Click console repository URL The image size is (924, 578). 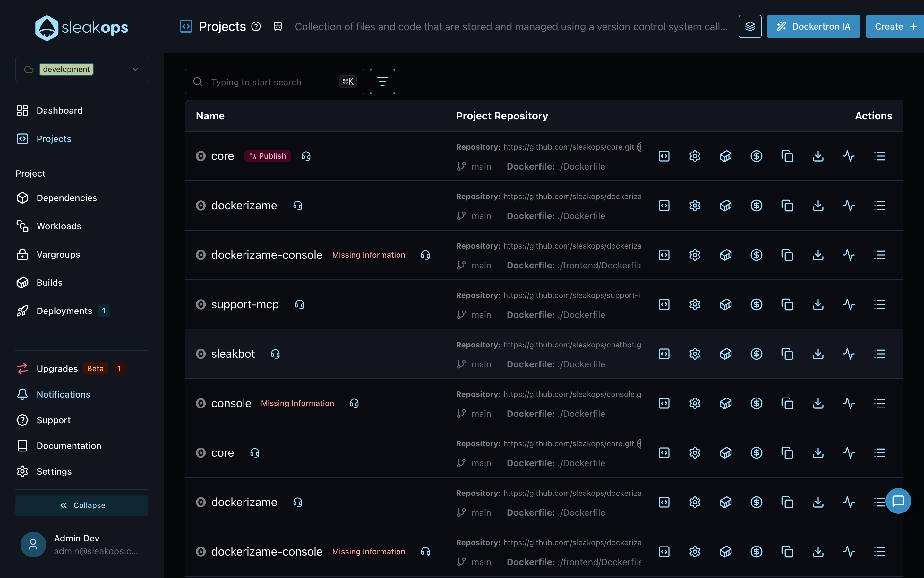(x=572, y=394)
